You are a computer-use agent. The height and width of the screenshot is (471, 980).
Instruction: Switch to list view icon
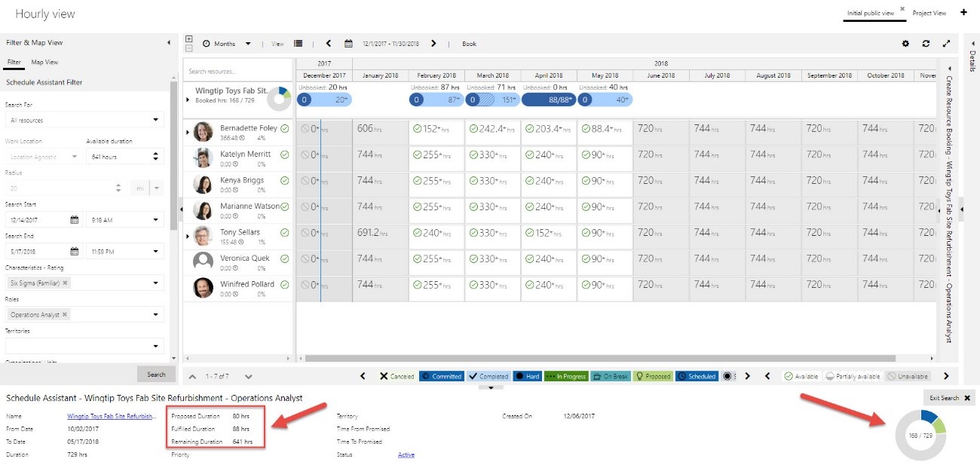tap(299, 44)
